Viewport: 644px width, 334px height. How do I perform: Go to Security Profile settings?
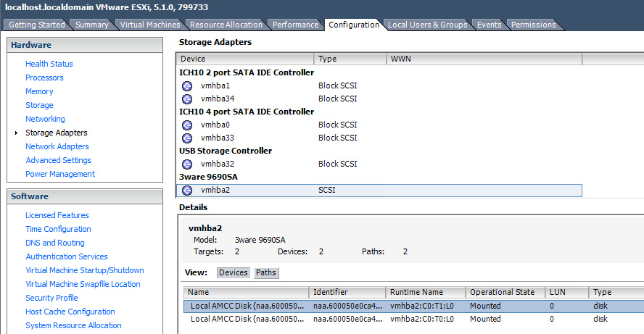(51, 298)
